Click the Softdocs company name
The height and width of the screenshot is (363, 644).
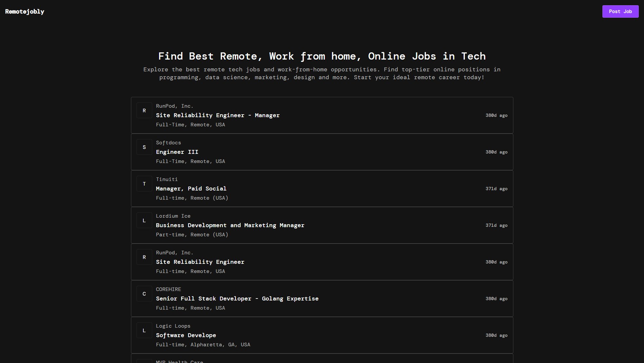tap(168, 143)
